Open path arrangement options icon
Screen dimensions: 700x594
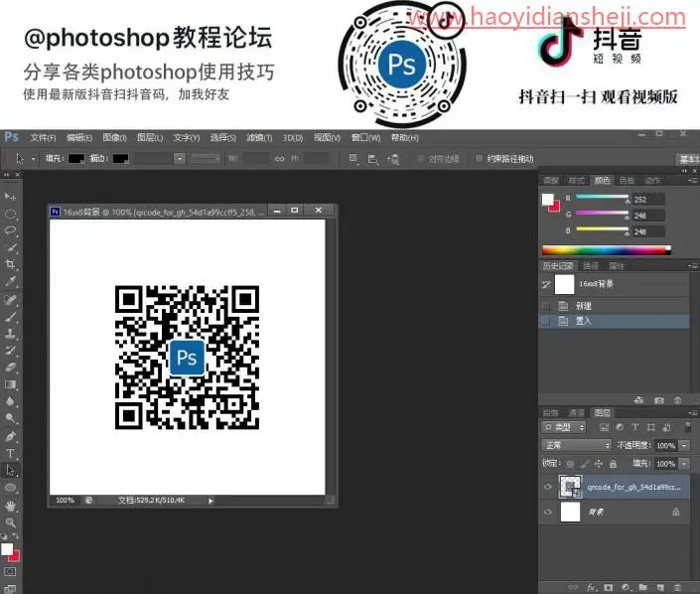393,159
